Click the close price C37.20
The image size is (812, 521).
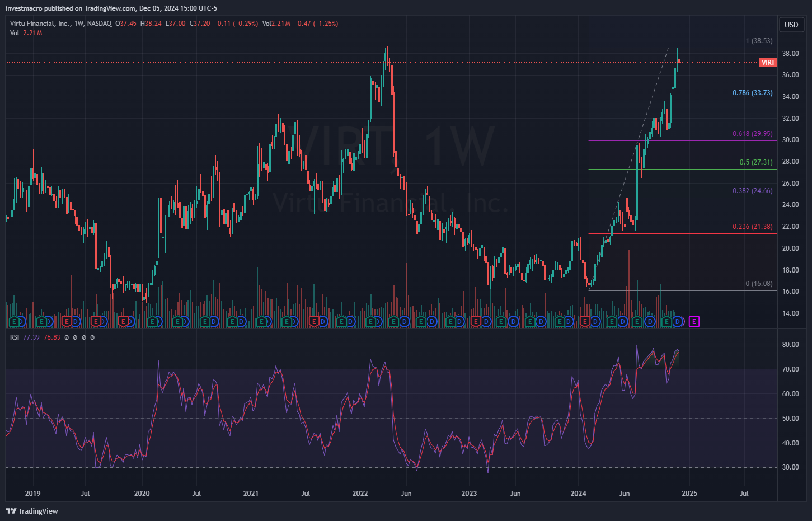tap(200, 24)
